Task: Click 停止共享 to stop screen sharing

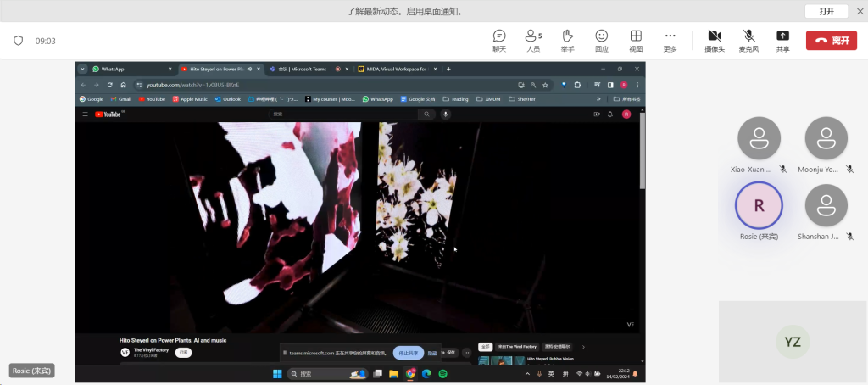Action: [x=409, y=353]
